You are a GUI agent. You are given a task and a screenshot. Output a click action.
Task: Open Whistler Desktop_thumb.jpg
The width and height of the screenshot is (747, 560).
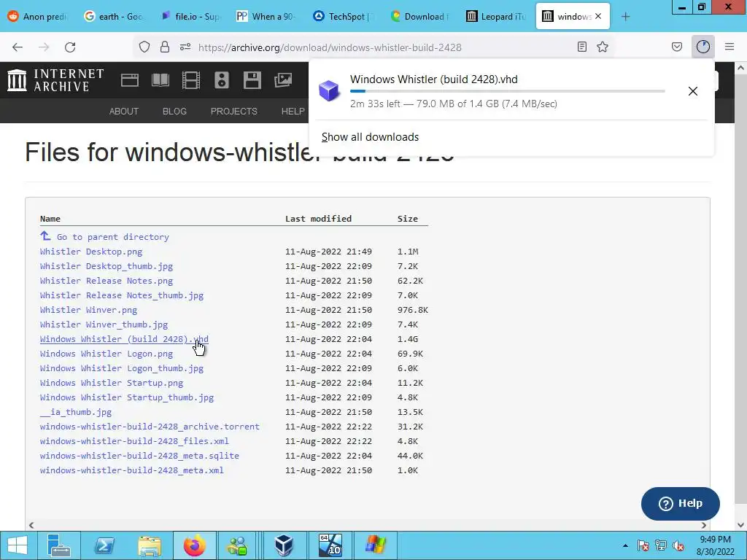[x=107, y=265]
